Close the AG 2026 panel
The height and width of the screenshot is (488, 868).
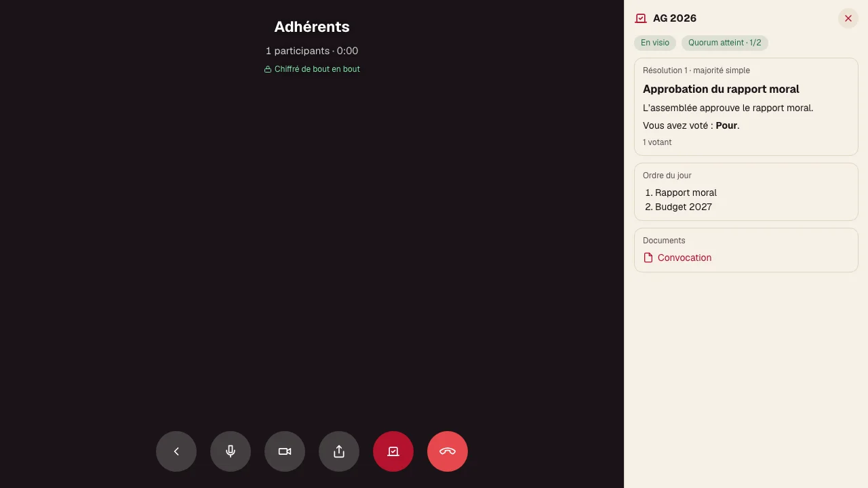[x=848, y=18]
